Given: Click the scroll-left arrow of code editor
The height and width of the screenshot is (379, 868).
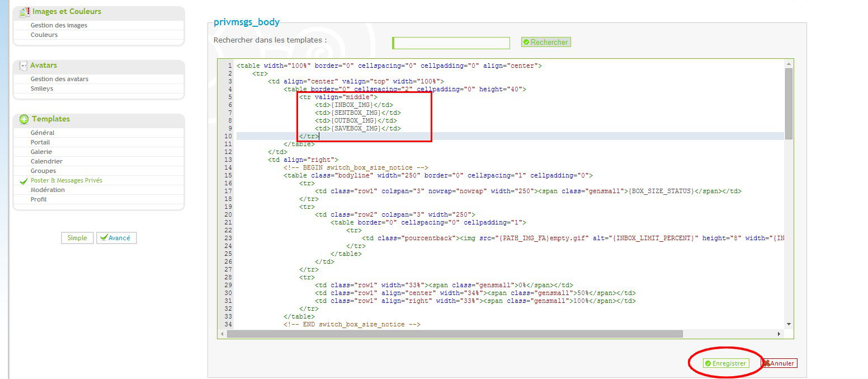Looking at the screenshot, I should point(223,334).
